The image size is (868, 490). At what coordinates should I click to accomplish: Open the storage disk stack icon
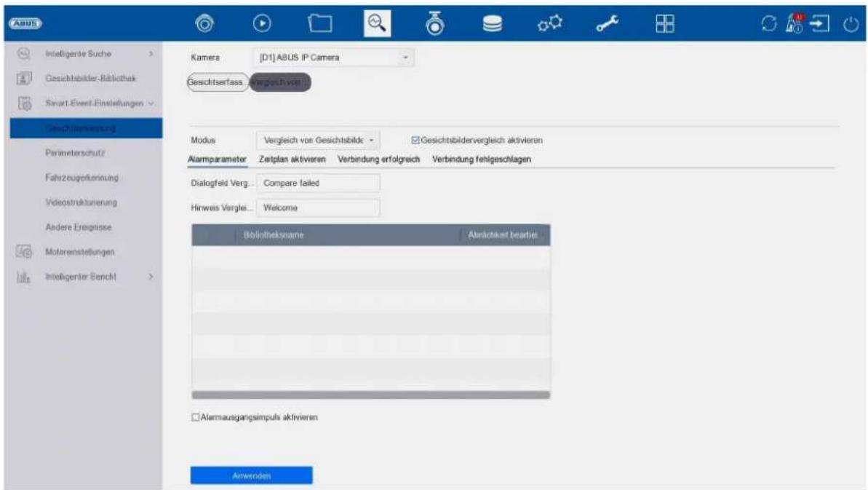coord(492,23)
